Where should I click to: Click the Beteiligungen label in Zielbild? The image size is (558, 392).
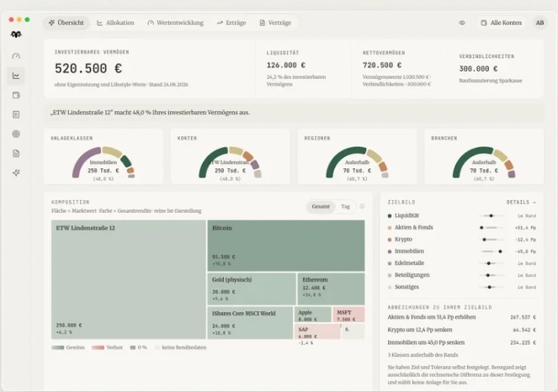(x=412, y=275)
